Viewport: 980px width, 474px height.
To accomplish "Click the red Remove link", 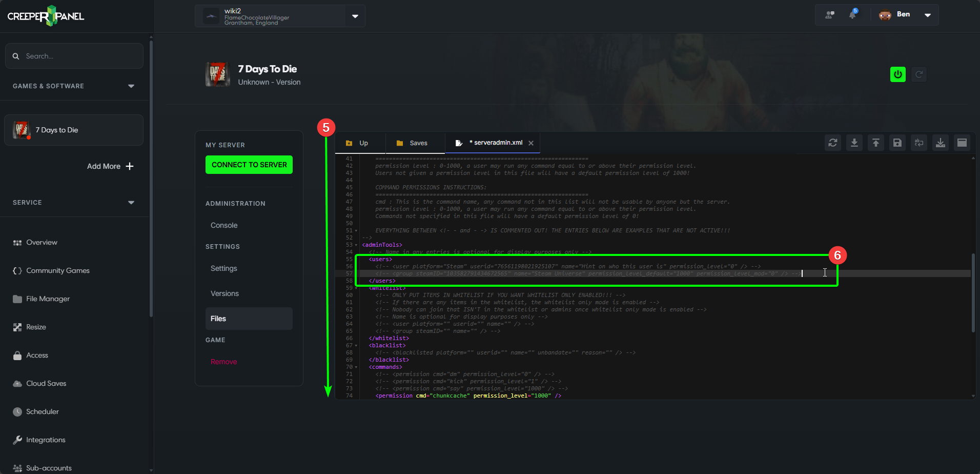I will pos(223,362).
